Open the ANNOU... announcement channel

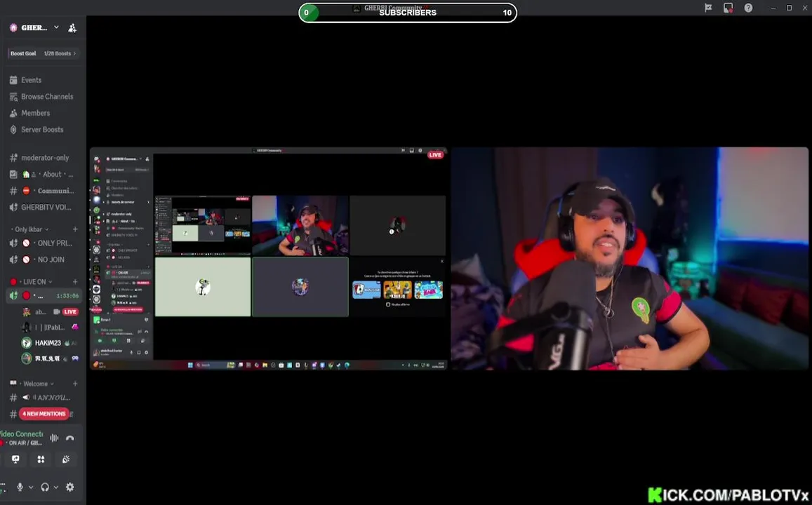44,398
